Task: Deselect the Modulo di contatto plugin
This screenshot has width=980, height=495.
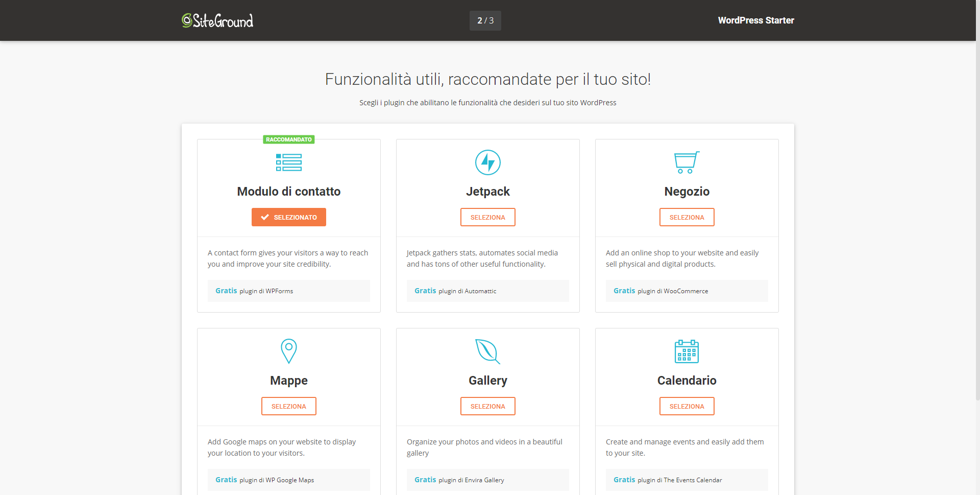Action: click(x=288, y=217)
